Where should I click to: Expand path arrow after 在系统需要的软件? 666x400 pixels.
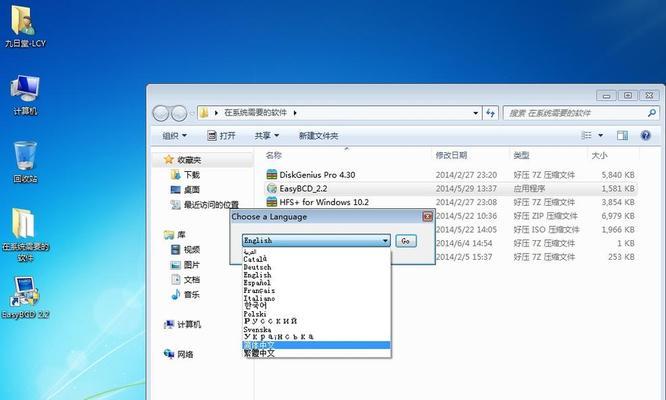295,113
